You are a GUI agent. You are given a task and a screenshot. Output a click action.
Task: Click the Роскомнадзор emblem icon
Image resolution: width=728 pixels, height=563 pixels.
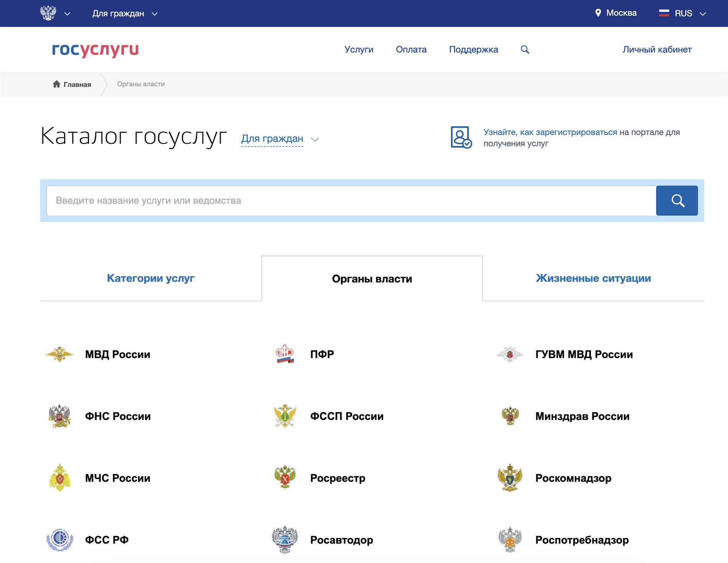point(510,478)
